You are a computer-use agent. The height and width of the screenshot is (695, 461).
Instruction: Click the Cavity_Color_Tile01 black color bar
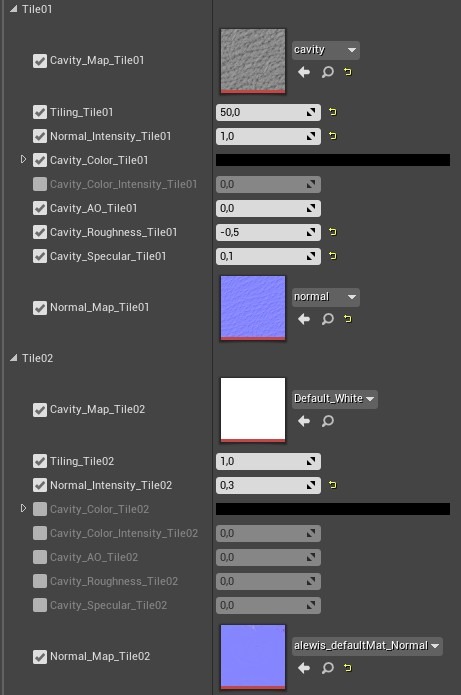point(333,160)
